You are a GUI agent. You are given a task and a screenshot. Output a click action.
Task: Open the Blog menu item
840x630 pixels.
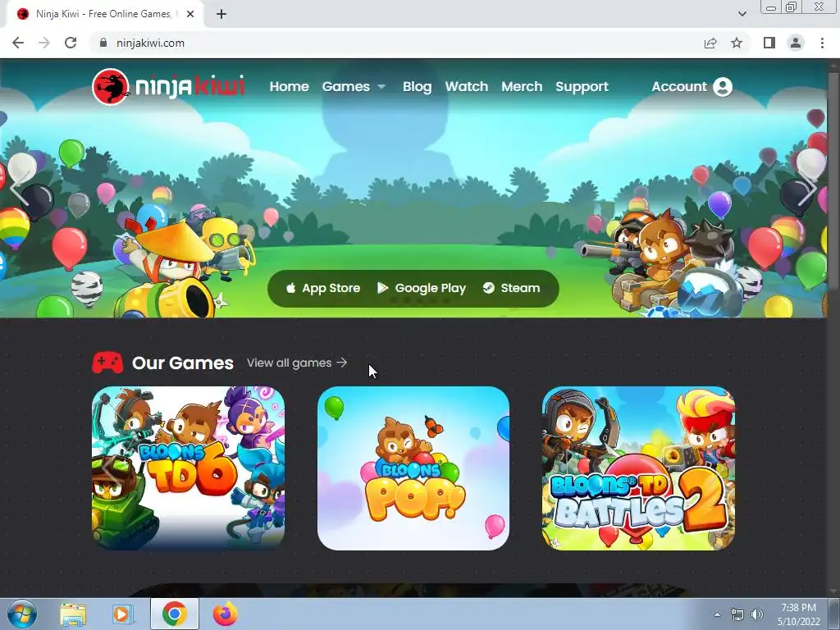[x=418, y=87]
